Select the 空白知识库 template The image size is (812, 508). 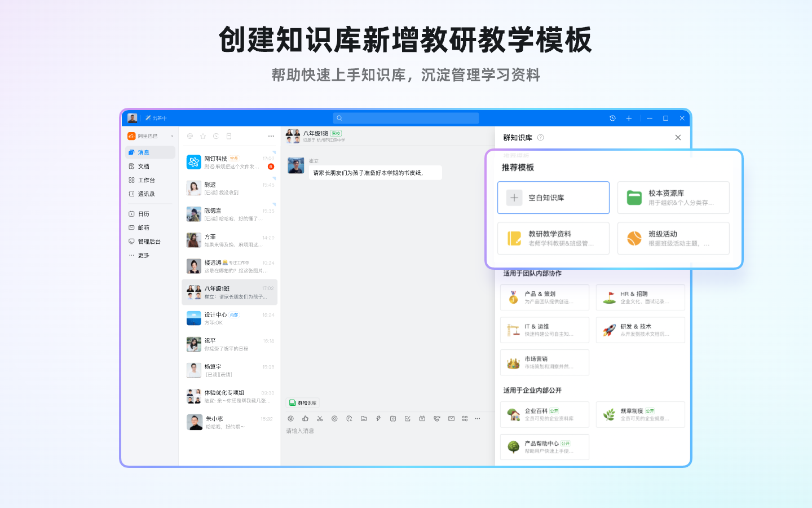[553, 198]
